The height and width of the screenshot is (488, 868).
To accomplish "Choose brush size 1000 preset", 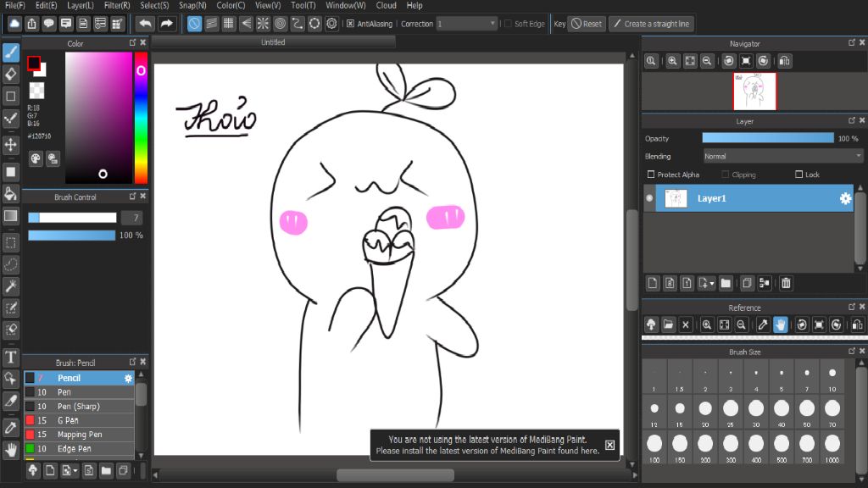I will pyautogui.click(x=832, y=447).
